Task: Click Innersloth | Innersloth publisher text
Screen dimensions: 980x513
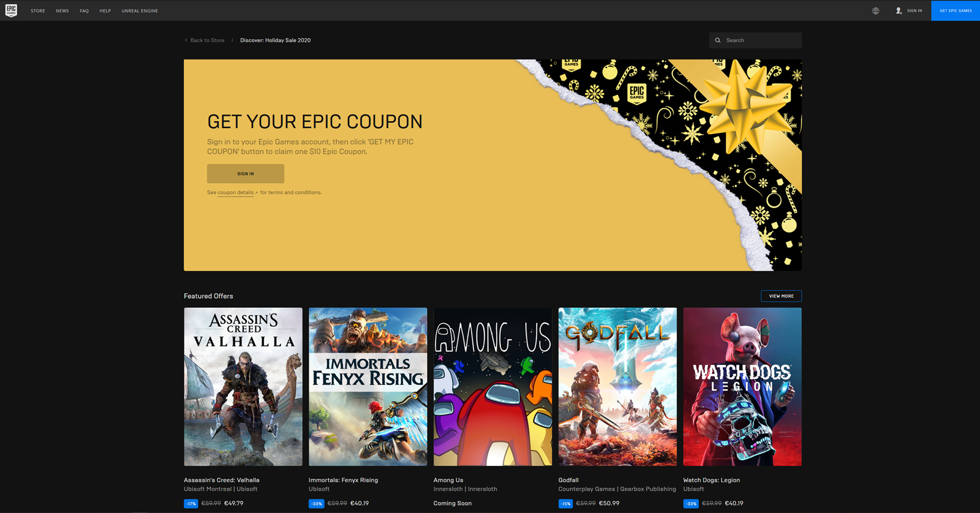Action: [466, 489]
